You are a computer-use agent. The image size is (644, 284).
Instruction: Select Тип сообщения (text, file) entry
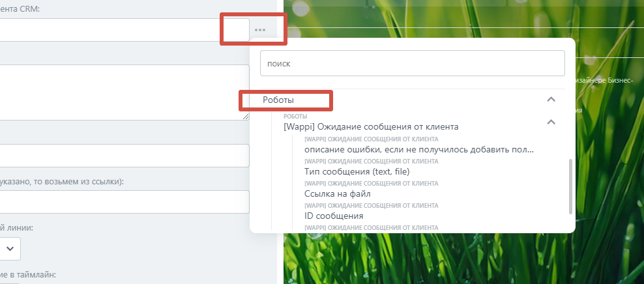click(357, 171)
